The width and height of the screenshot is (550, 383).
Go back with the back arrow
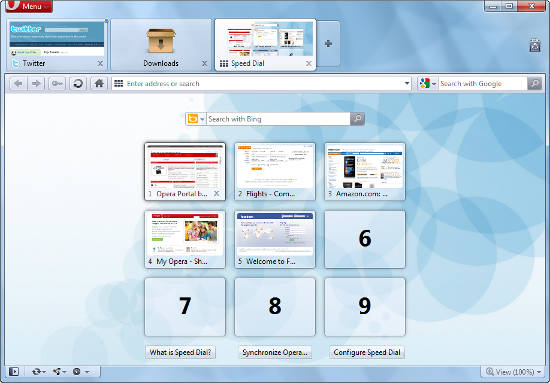click(18, 84)
